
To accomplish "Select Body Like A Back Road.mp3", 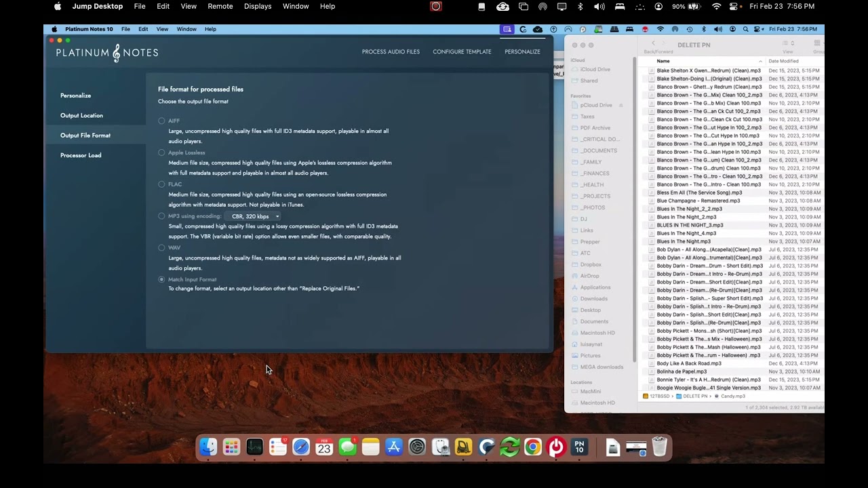I will click(689, 363).
